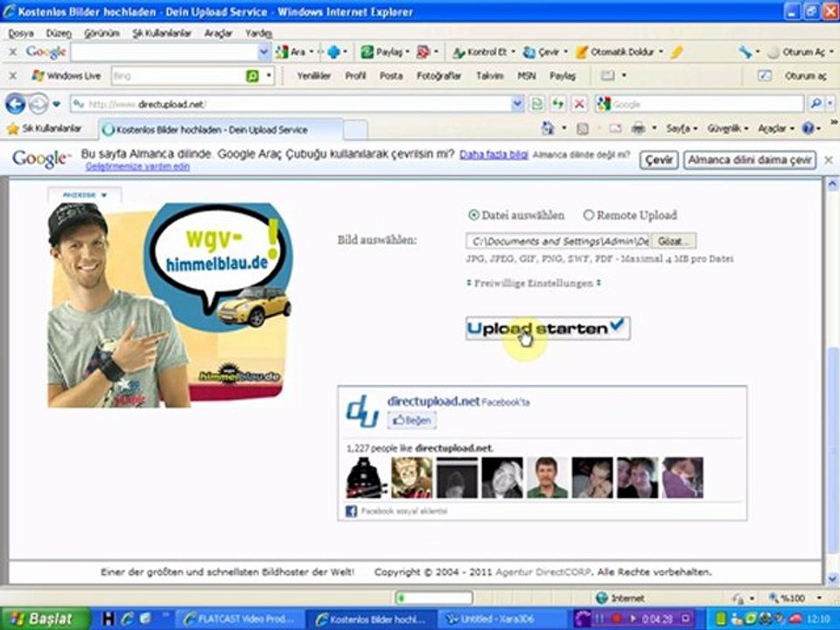The height and width of the screenshot is (630, 840).
Task: Click the Feeds icon in the command bar
Action: click(x=583, y=129)
